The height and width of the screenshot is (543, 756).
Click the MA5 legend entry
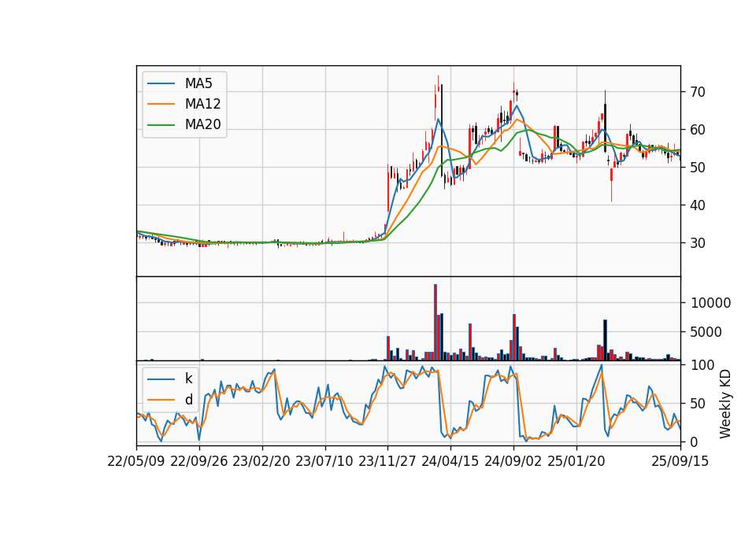coord(180,83)
